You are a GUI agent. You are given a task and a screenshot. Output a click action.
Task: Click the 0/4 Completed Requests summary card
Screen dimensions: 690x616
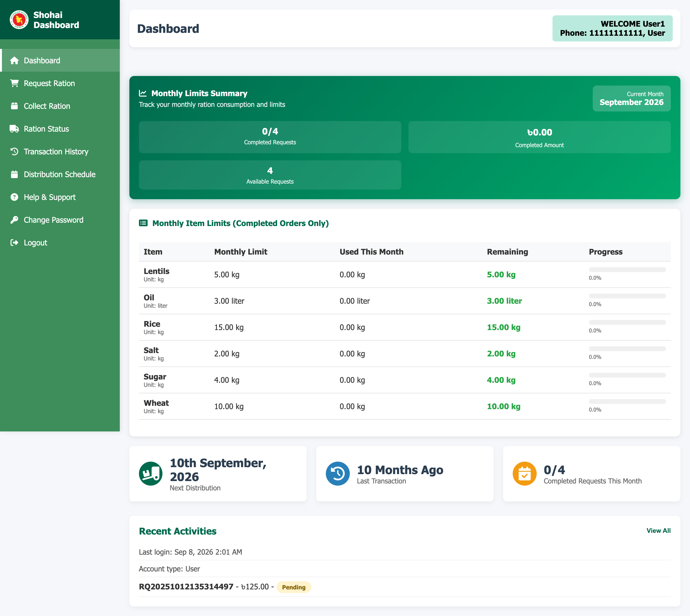click(270, 137)
